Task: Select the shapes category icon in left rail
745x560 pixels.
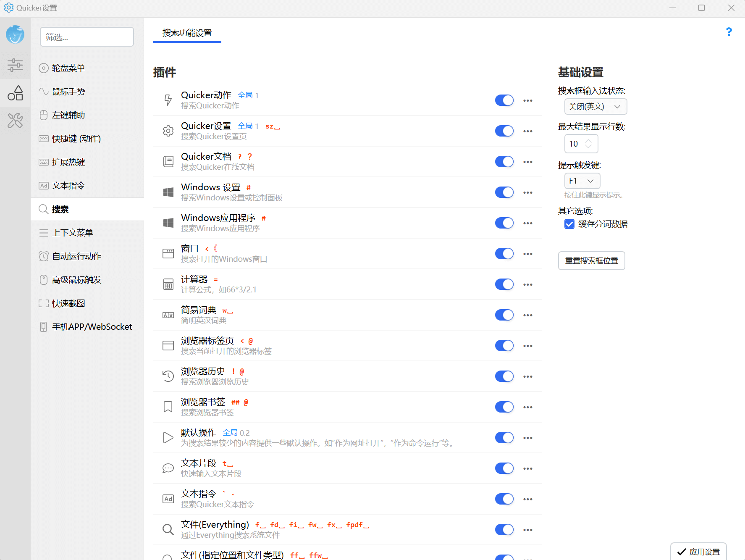Action: pyautogui.click(x=15, y=93)
